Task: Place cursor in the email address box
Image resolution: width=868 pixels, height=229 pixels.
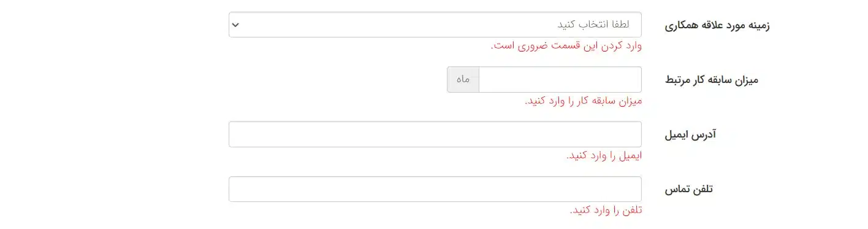Action: [x=435, y=134]
